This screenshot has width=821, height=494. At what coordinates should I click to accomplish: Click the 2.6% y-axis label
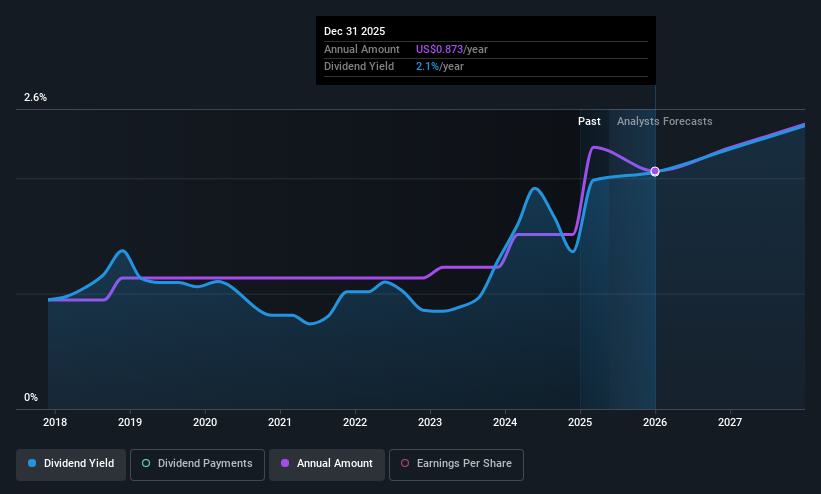[35, 97]
